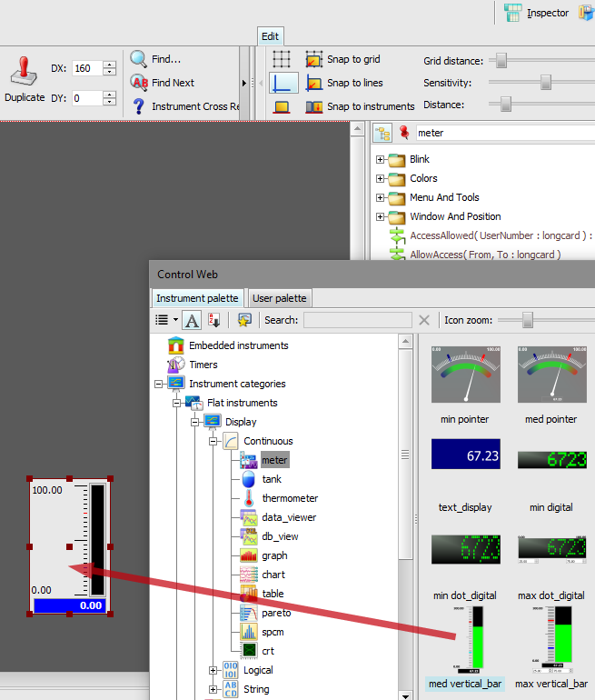
Task: Expand the Logical category node
Action: (213, 670)
